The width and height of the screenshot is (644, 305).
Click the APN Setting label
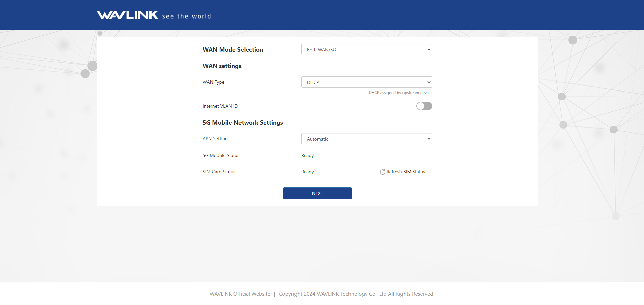point(215,139)
